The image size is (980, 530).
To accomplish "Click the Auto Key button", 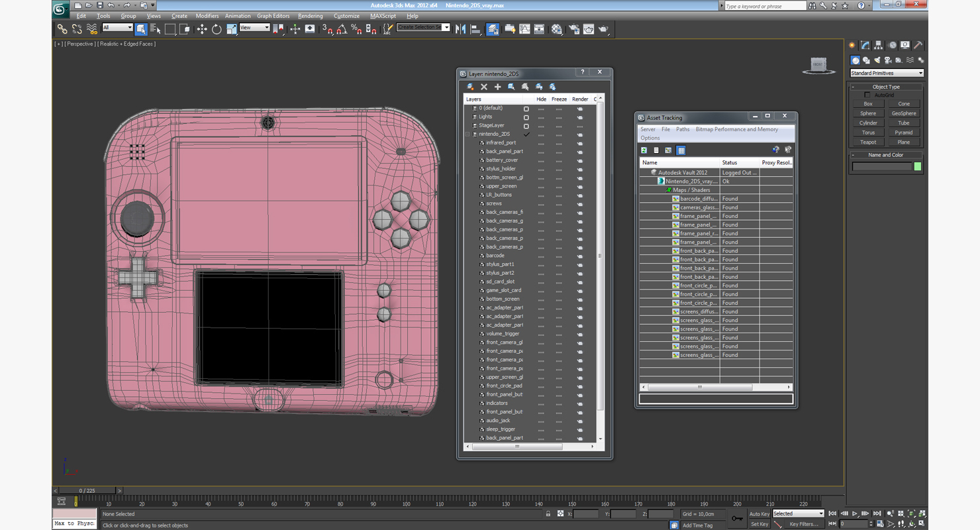I will click(759, 513).
